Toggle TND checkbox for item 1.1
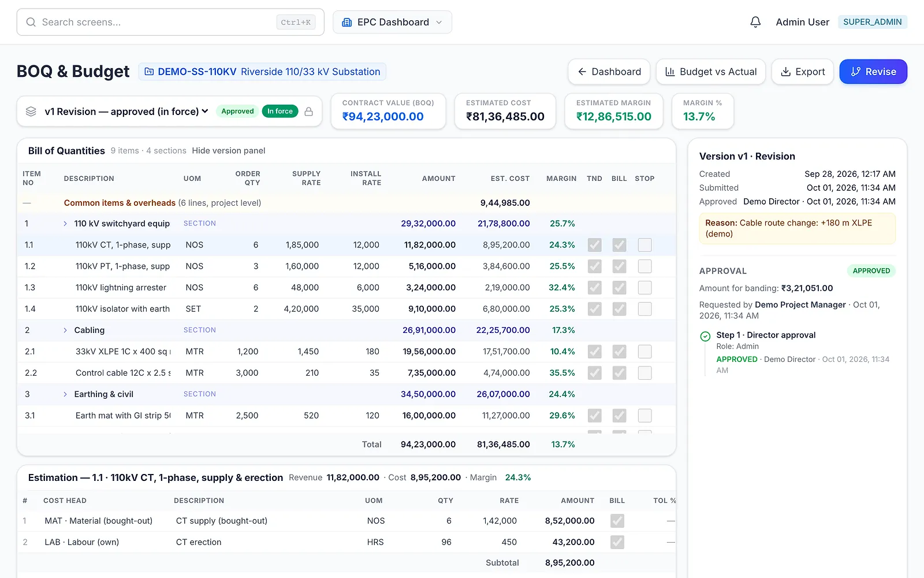The width and height of the screenshot is (924, 578). coord(594,245)
